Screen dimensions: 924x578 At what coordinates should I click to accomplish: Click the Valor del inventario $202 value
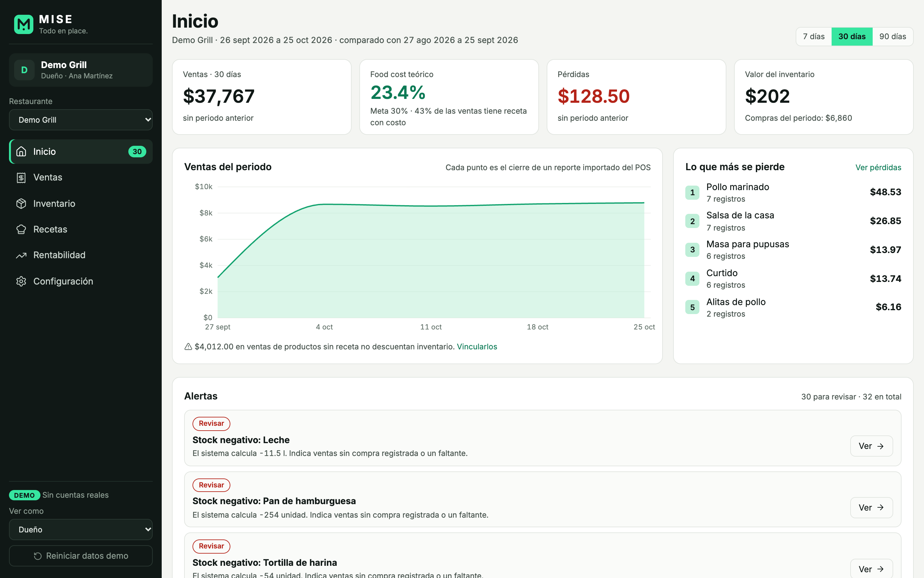767,96
